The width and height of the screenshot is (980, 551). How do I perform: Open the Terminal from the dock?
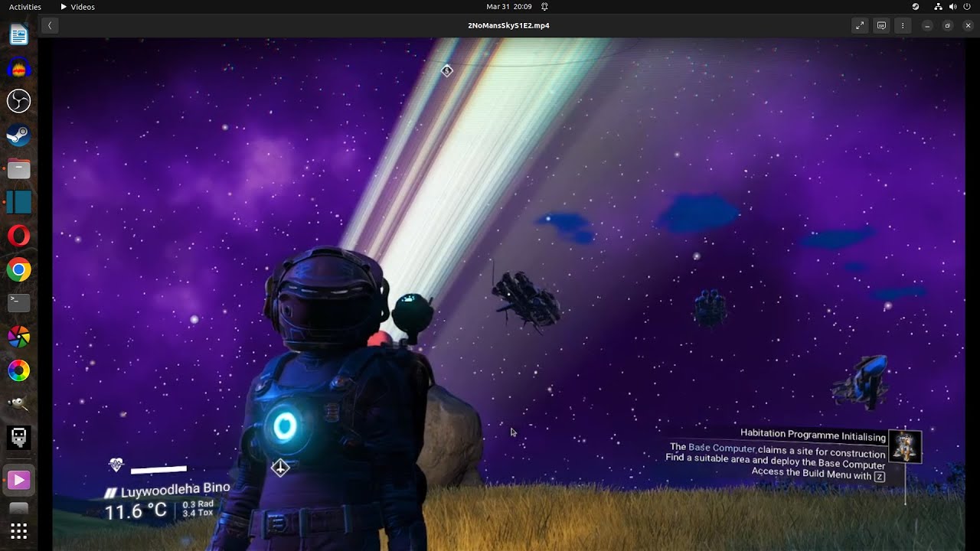[x=19, y=303]
